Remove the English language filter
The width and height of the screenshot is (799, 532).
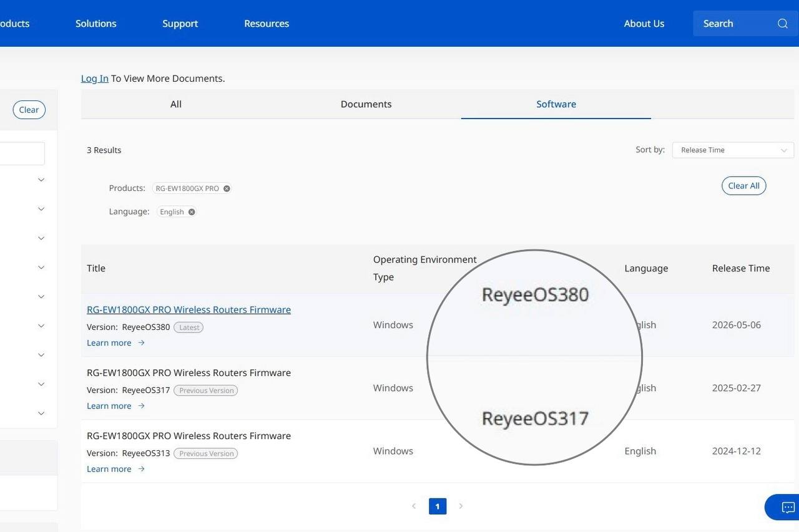click(192, 212)
